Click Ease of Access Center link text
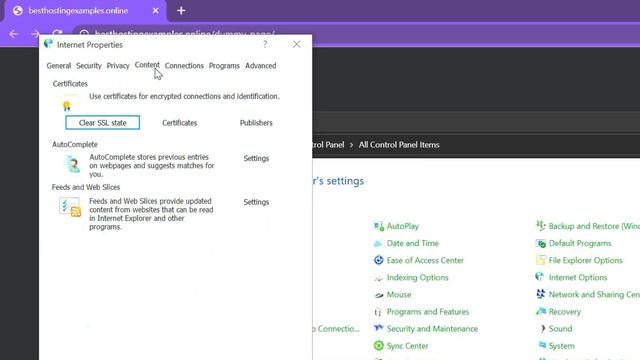 [425, 260]
